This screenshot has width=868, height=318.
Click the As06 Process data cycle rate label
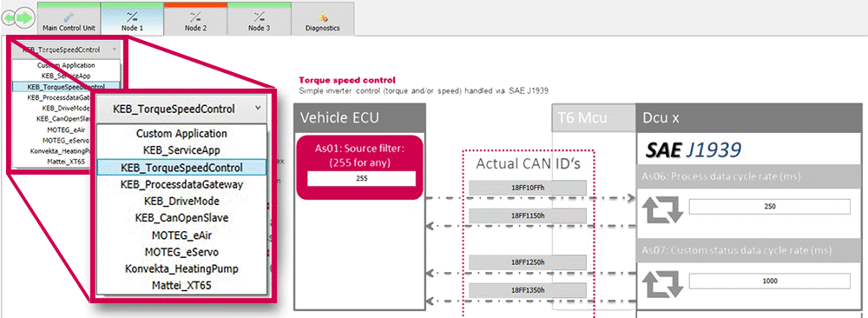(720, 176)
